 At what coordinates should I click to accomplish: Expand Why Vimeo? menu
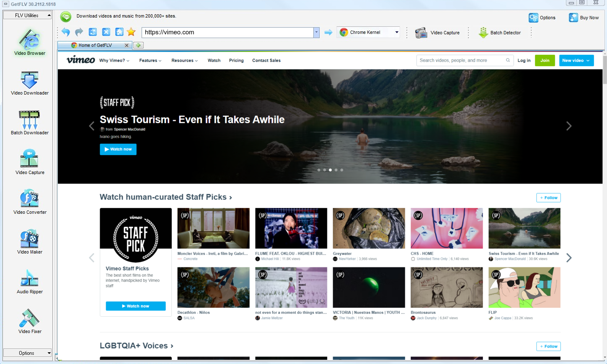point(114,60)
